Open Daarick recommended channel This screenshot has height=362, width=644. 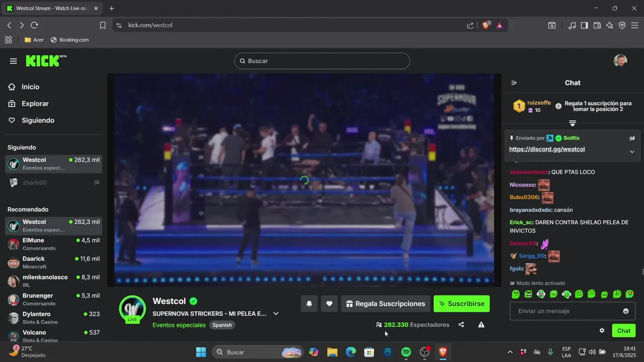coord(54,262)
